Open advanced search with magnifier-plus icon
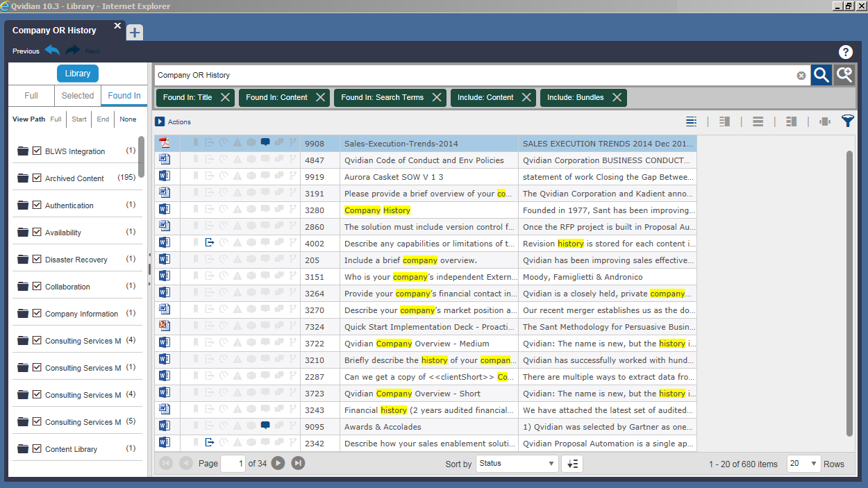 844,75
